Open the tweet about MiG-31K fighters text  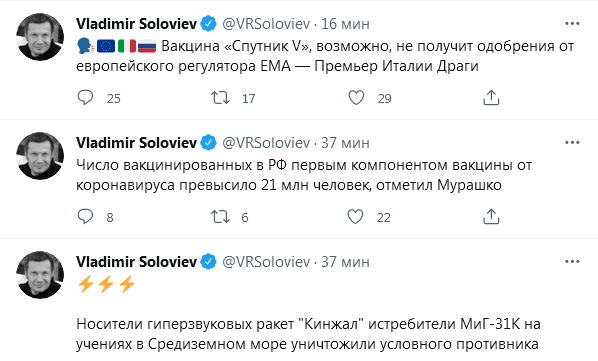pyautogui.click(x=308, y=334)
